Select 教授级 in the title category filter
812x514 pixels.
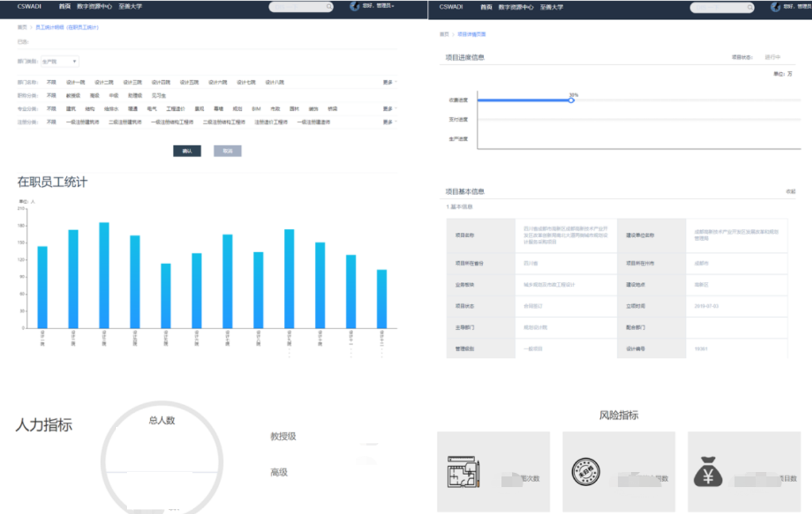[73, 95]
